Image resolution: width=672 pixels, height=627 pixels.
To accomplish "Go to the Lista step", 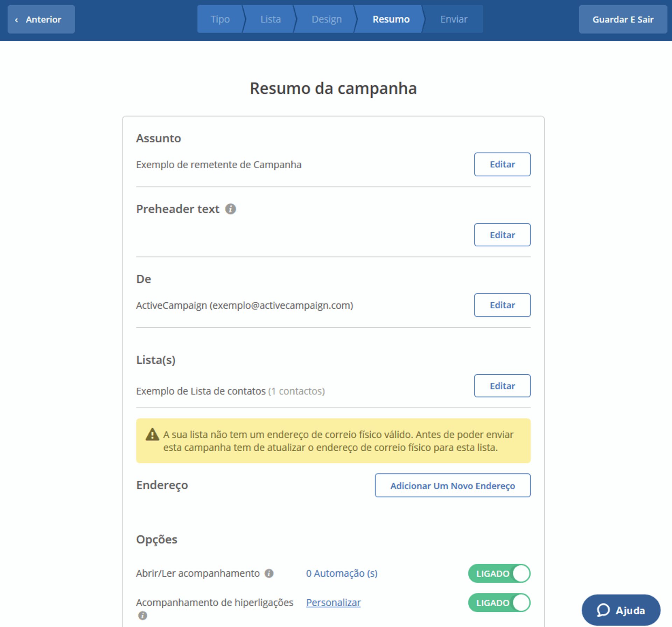I will tap(270, 19).
